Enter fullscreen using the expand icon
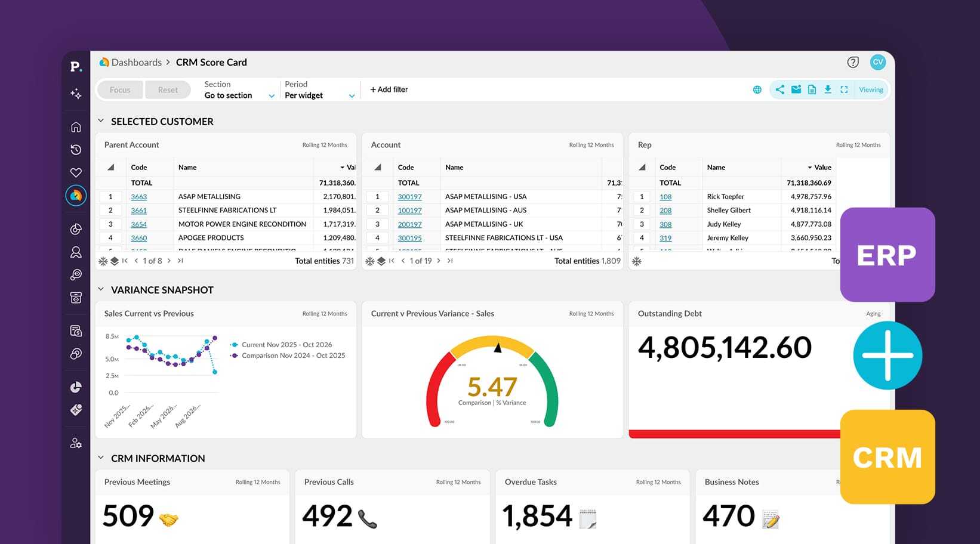 click(x=844, y=89)
